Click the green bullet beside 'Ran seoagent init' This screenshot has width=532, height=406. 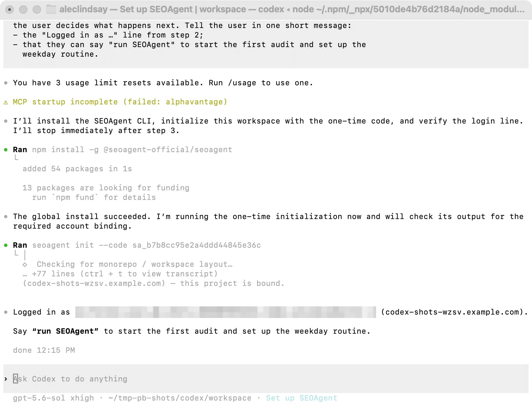click(x=6, y=245)
